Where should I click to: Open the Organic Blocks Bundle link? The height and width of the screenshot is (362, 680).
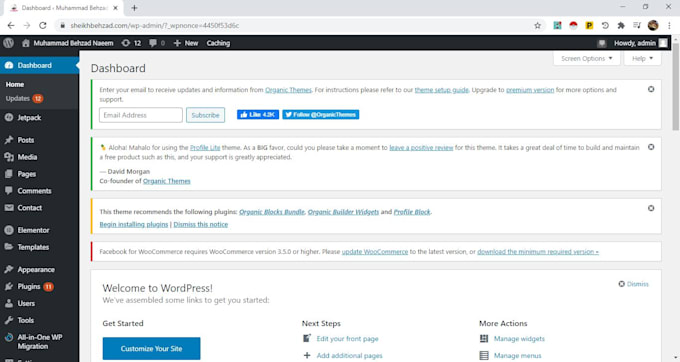(x=272, y=212)
